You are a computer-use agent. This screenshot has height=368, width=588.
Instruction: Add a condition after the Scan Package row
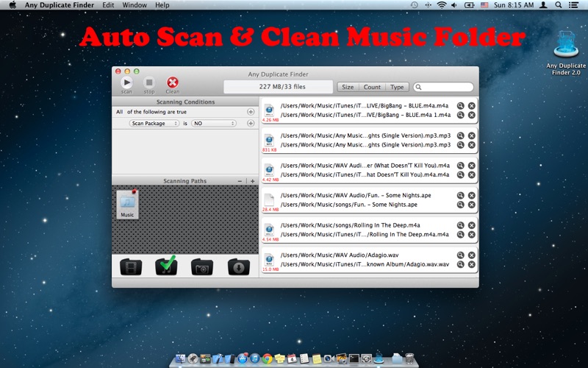251,123
